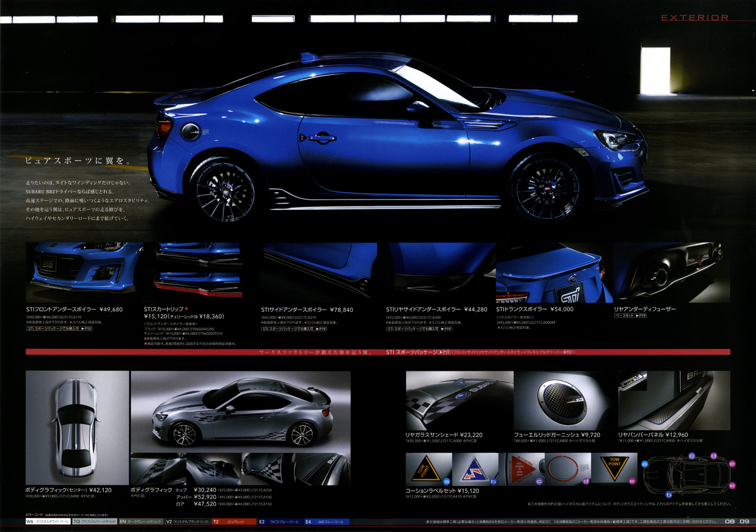Click the orange upright TOW POINT caution label
The image size is (756, 532).
pyautogui.click(x=426, y=469)
